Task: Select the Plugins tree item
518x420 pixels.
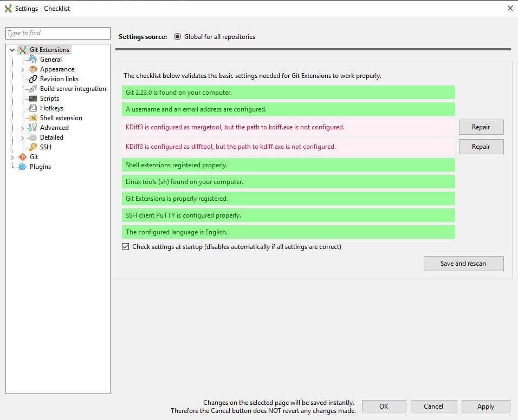Action: point(40,167)
